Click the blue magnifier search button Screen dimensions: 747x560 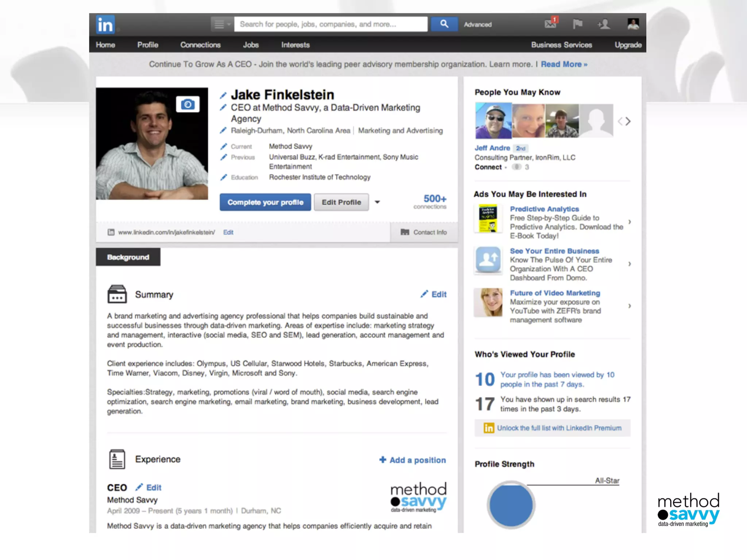pyautogui.click(x=444, y=24)
